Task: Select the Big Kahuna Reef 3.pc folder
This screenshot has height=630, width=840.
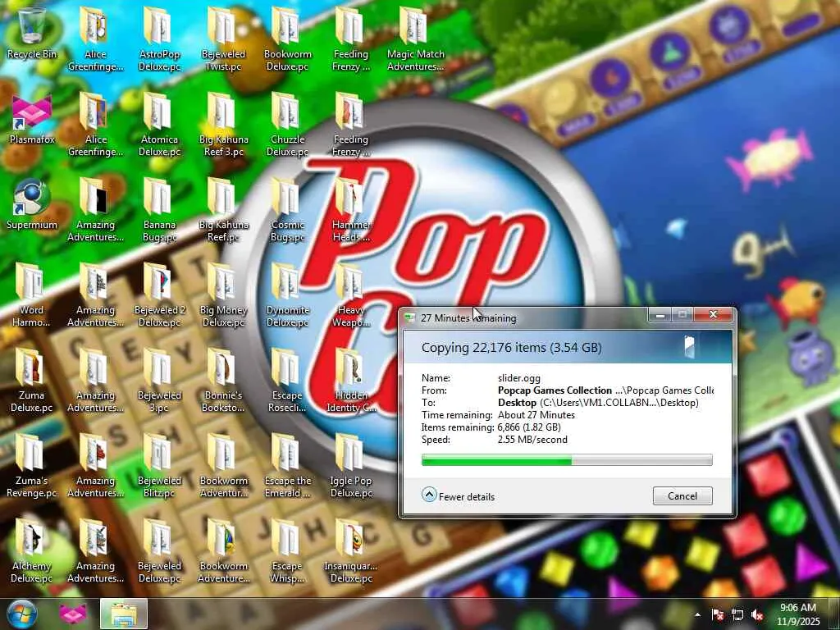Action: 223,124
